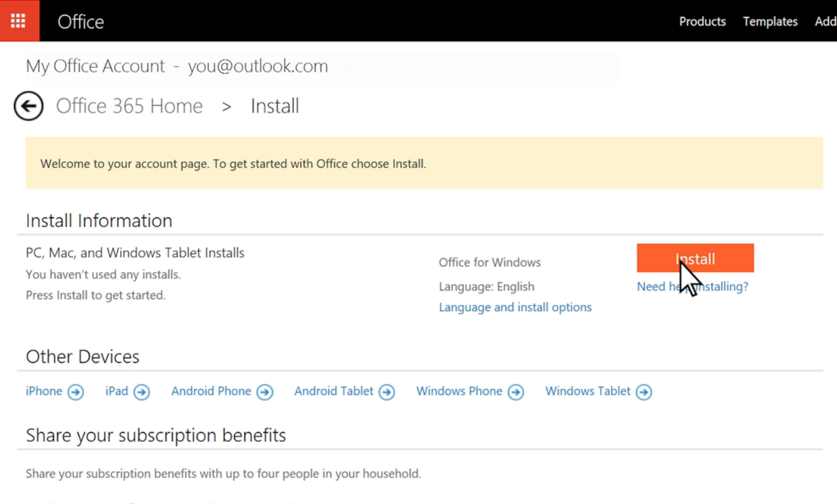837x504 pixels.
Task: Open the app launcher waffle icon
Action: pyautogui.click(x=19, y=21)
